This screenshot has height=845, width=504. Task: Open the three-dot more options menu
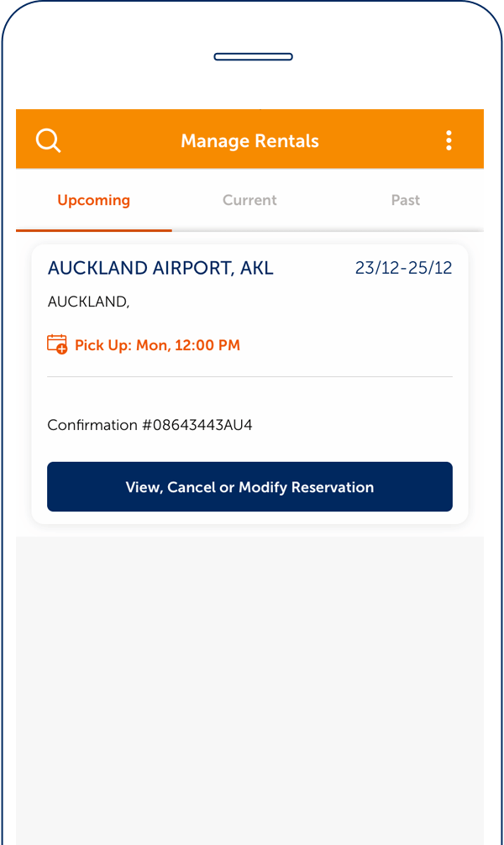click(449, 140)
